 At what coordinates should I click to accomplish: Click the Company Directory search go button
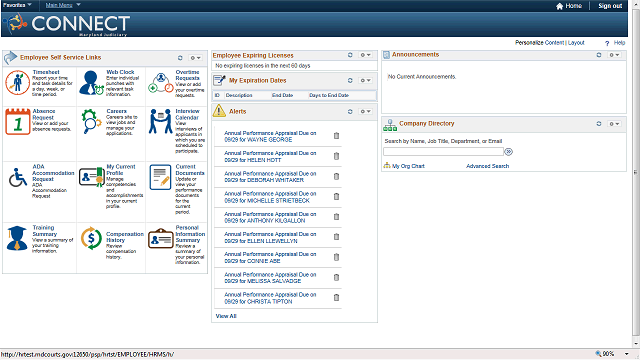509,152
